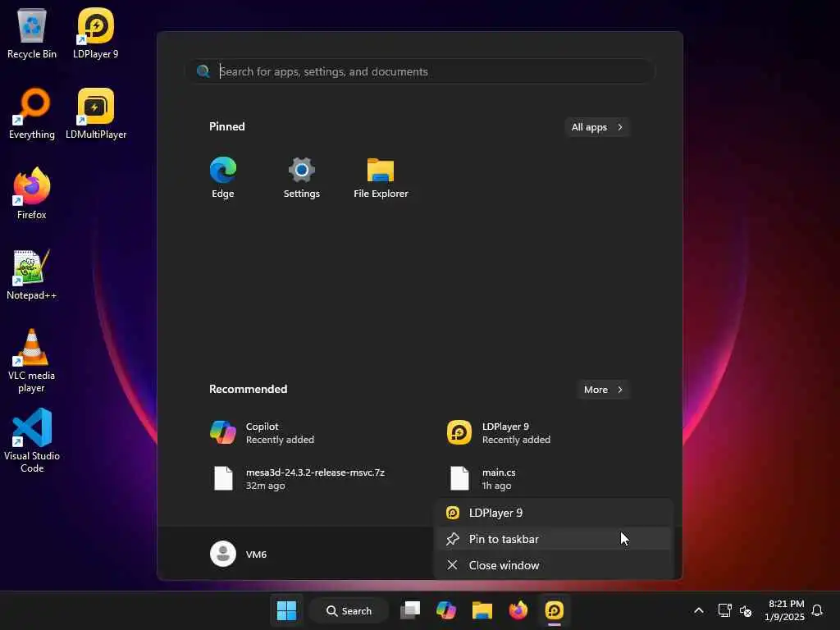
Task: Launch Copilot from the taskbar
Action: (x=445, y=610)
